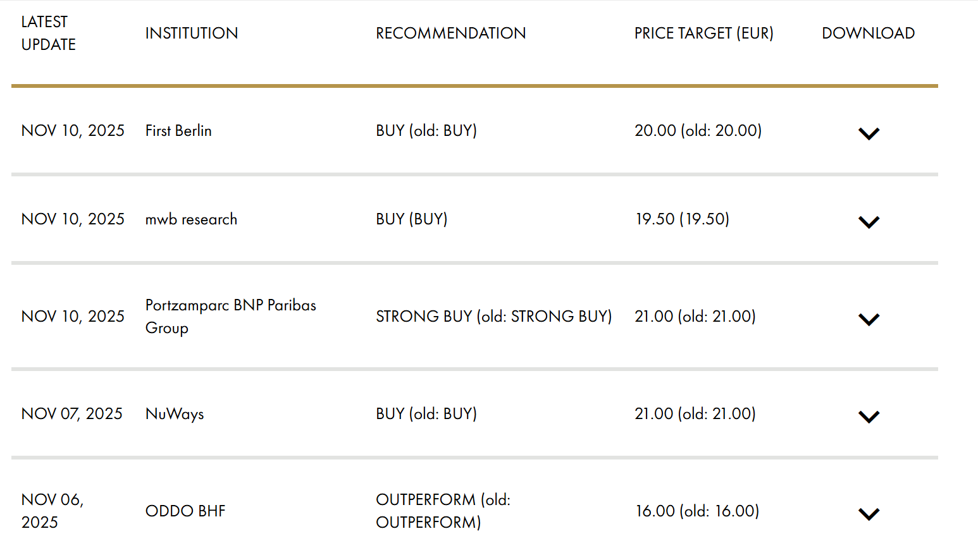Expand the NuWays download chevron
Screen dimensions: 978x560
(x=869, y=417)
